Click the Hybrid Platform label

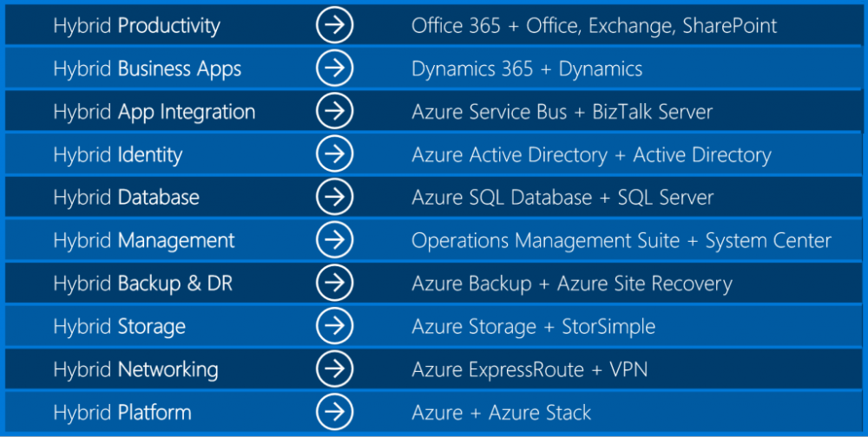(122, 413)
